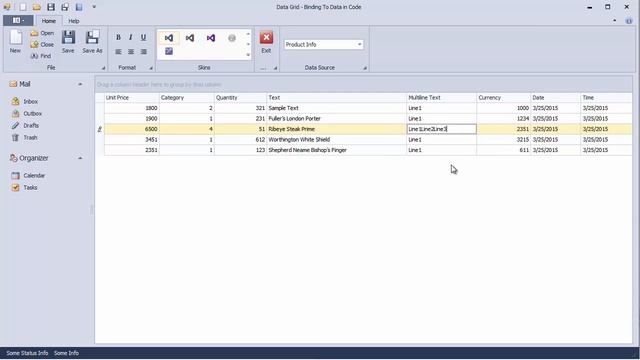The image size is (640, 360).
Task: Sort by Currency column header
Action: pos(504,98)
